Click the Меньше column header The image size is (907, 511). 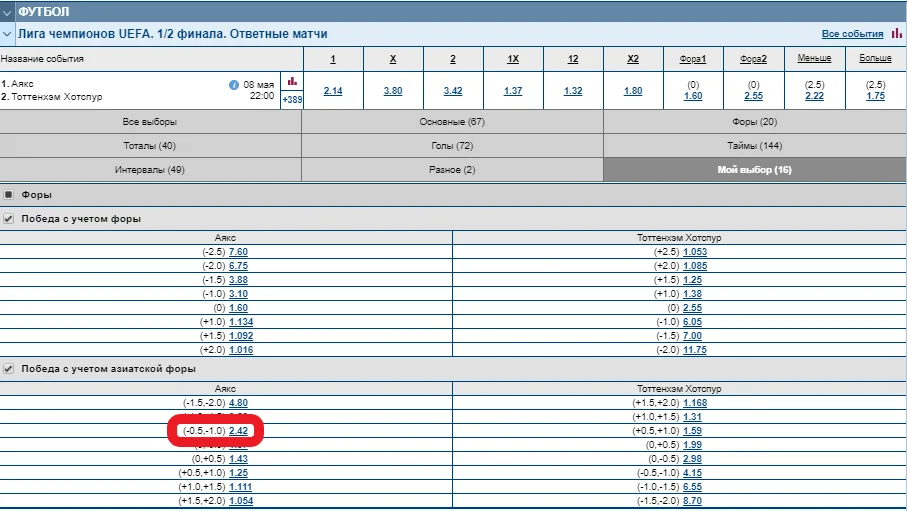point(814,58)
